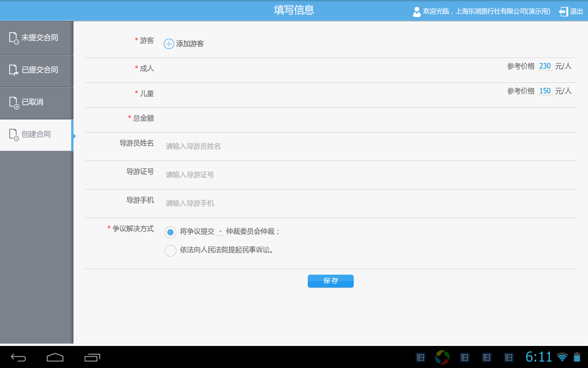Image resolution: width=588 pixels, height=368 pixels.
Task: Click the user avatar icon in header
Action: coord(417,11)
